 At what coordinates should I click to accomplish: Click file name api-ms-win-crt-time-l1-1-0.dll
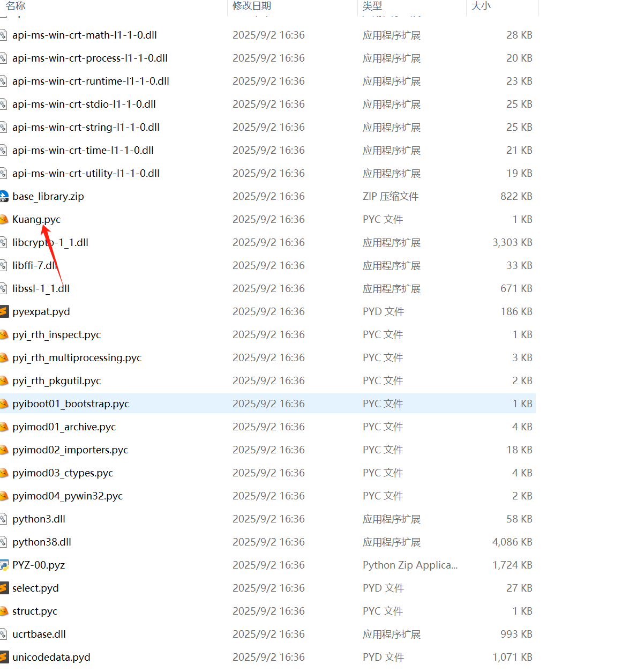pos(83,151)
